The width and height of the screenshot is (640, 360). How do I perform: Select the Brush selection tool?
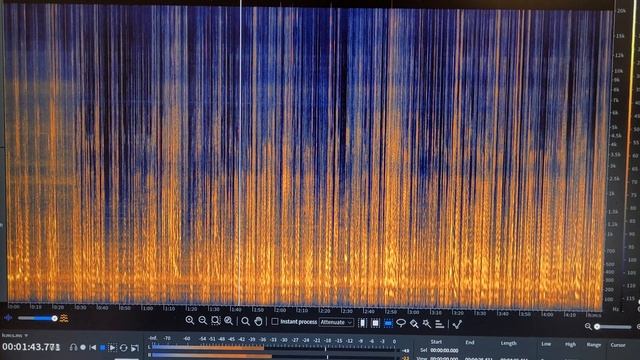[414, 324]
